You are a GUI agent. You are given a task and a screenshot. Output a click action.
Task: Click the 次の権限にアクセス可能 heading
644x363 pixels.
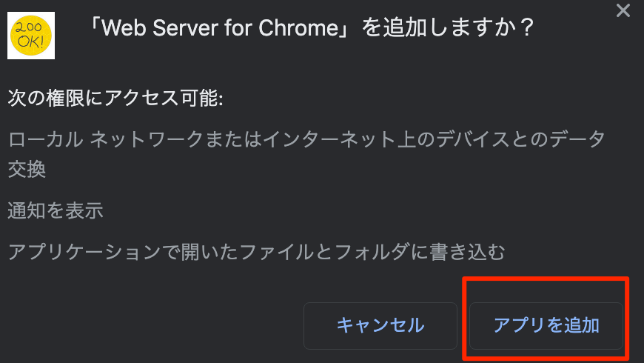click(115, 99)
